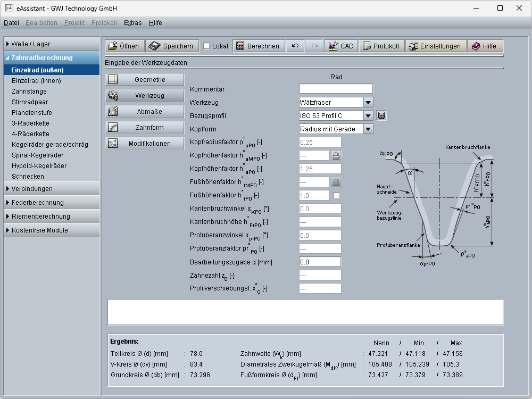The width and height of the screenshot is (532, 399).
Task: Enable the Lokal checkbox
Action: pyautogui.click(x=207, y=46)
